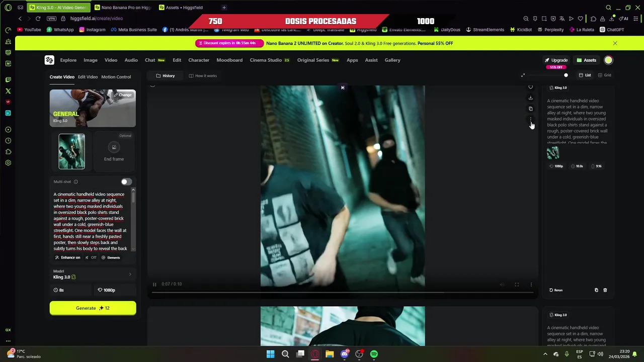Click the Rerun button

[x=556, y=290]
